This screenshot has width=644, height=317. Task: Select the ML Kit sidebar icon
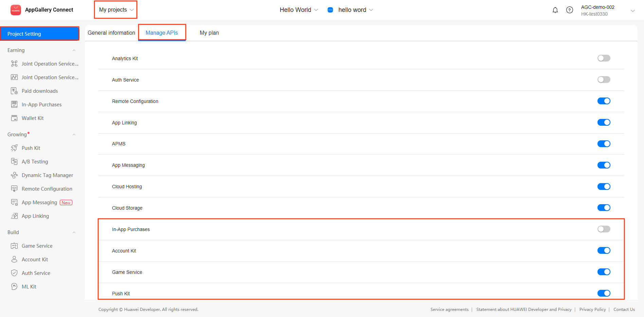tap(14, 286)
